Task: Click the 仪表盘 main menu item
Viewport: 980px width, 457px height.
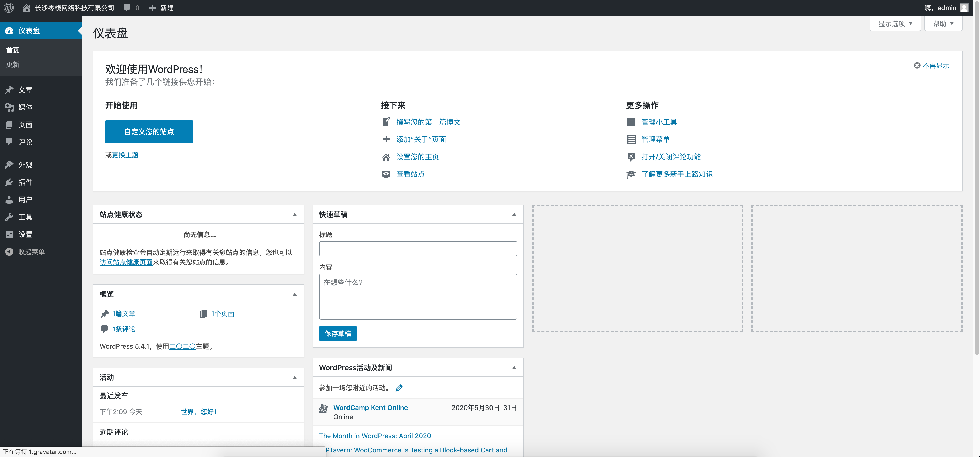Action: tap(41, 30)
